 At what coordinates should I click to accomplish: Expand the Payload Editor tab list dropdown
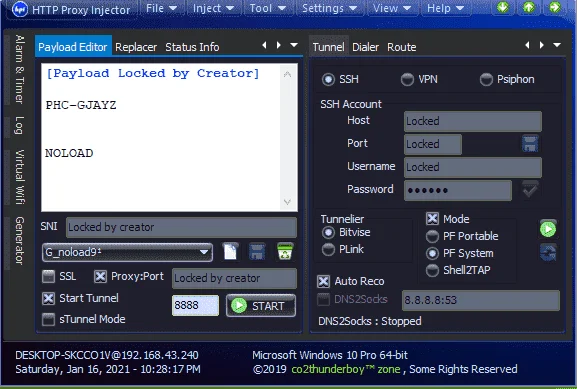coord(294,45)
